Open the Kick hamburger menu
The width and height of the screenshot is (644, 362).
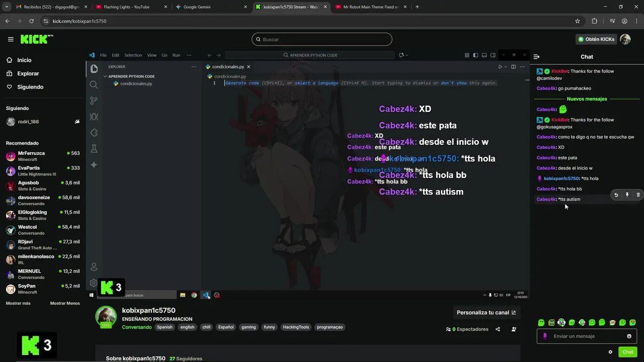(11, 39)
